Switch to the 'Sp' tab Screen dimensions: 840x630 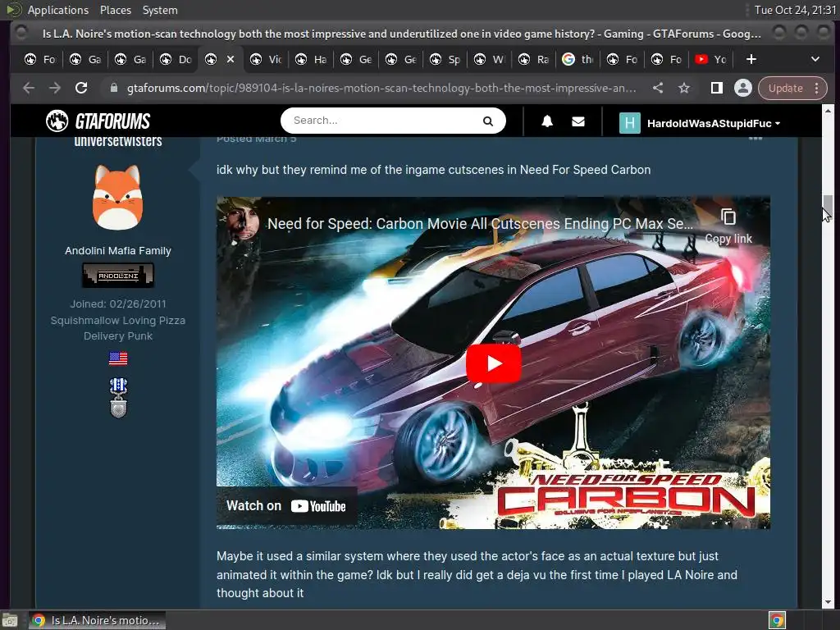(445, 59)
